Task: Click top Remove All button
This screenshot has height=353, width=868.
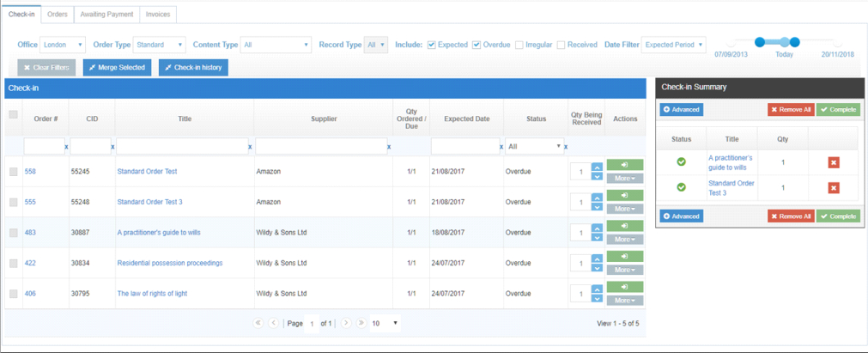Action: pos(791,110)
